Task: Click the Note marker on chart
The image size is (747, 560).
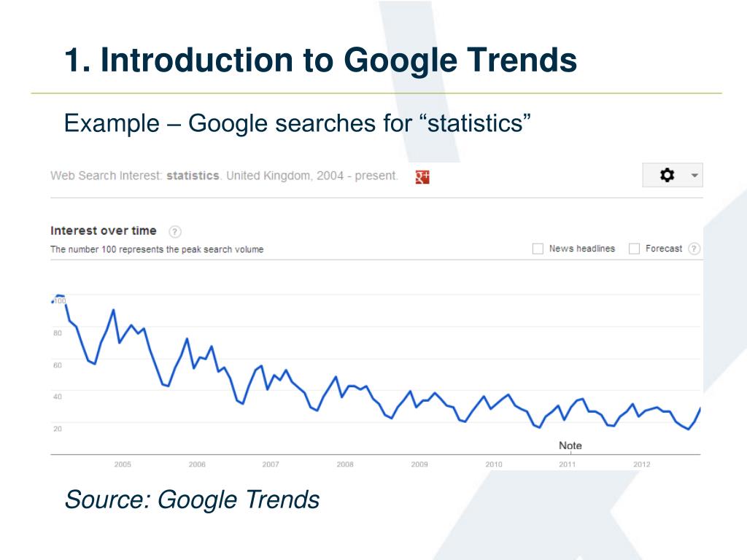Action: (x=570, y=446)
